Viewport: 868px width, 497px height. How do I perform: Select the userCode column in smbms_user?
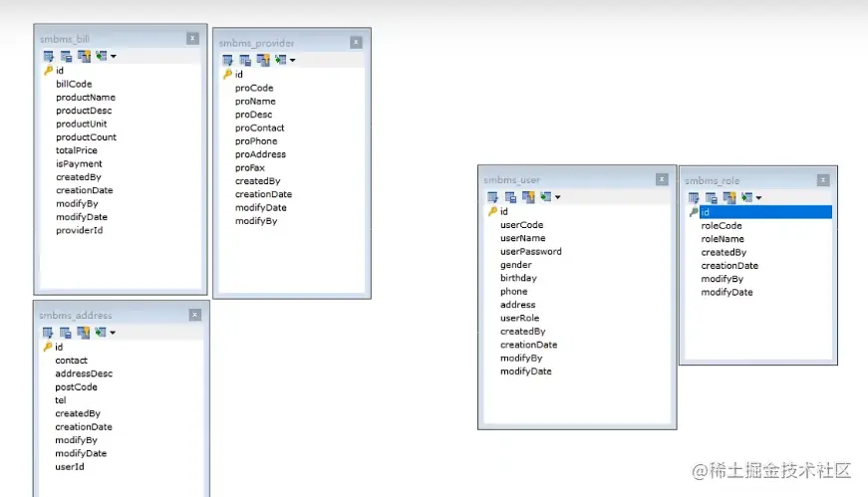[521, 225]
